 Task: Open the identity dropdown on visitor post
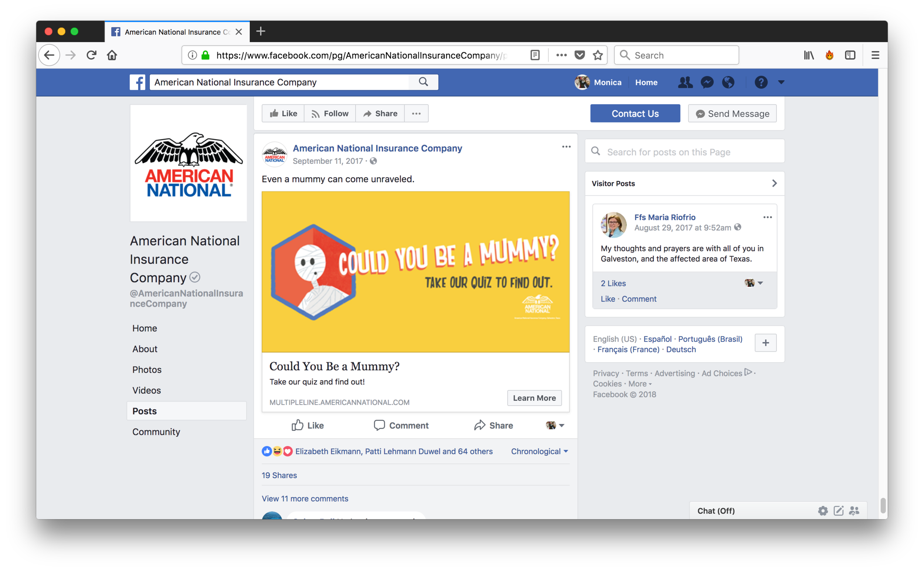(753, 283)
